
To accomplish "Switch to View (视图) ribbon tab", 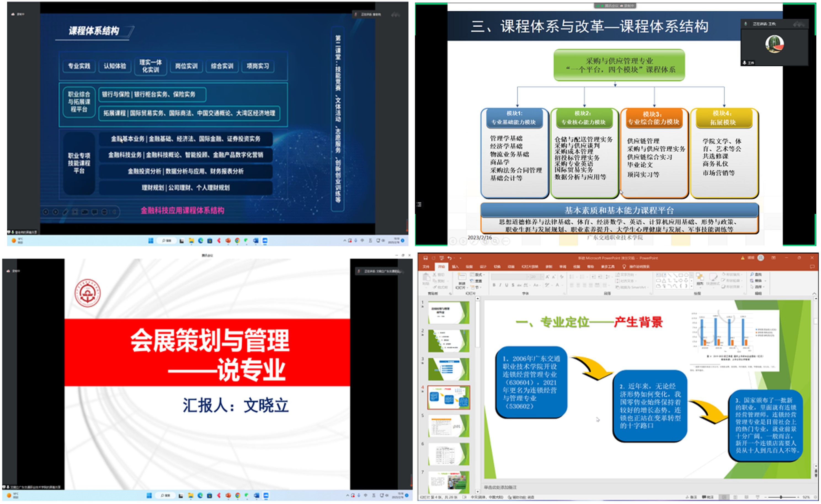I will (577, 267).
